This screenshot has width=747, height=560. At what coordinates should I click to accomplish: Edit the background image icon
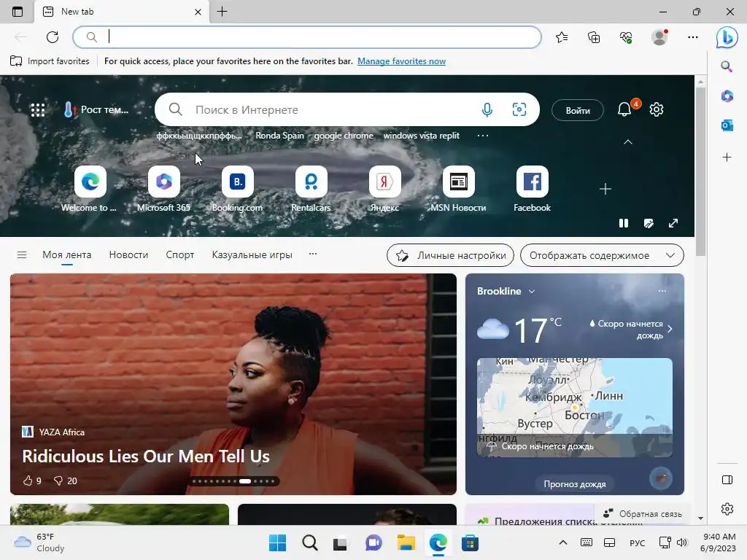coord(649,223)
